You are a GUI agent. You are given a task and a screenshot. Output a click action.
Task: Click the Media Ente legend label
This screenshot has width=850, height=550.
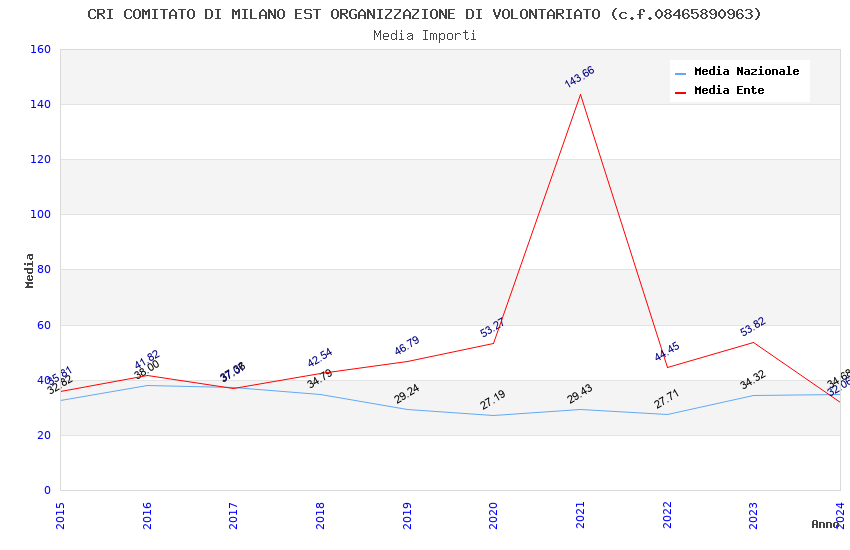pyautogui.click(x=729, y=90)
